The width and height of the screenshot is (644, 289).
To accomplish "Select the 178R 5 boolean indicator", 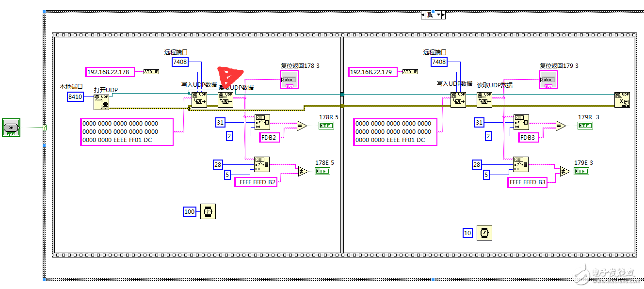I will coord(326,126).
